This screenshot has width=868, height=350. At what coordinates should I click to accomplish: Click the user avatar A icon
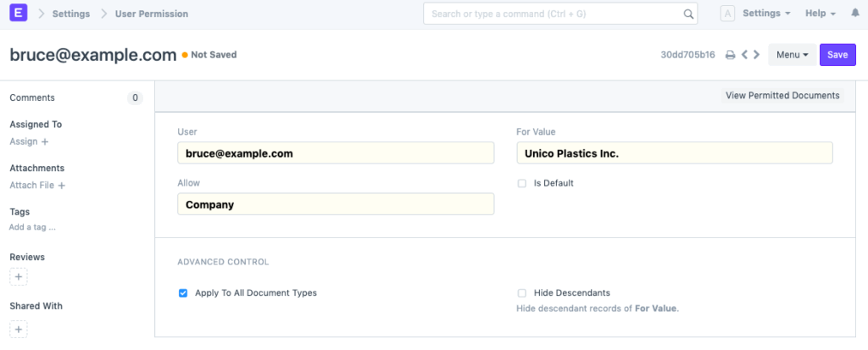tap(726, 14)
